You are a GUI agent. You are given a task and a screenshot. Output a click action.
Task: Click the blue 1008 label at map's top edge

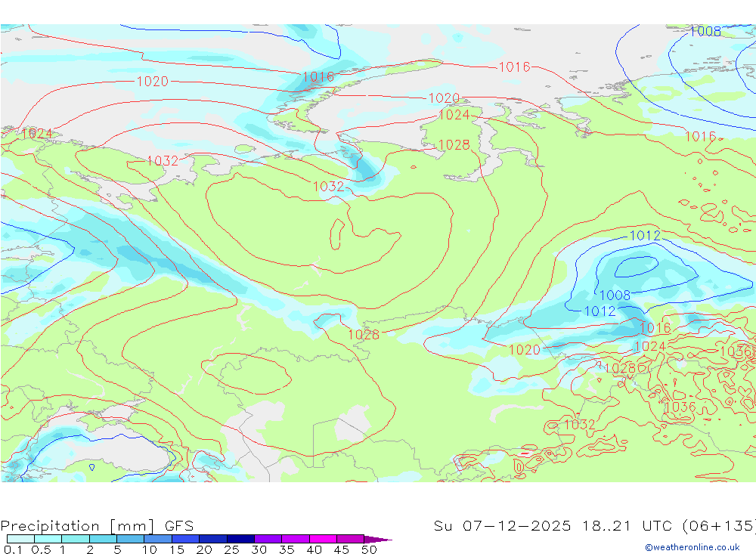[x=705, y=31]
